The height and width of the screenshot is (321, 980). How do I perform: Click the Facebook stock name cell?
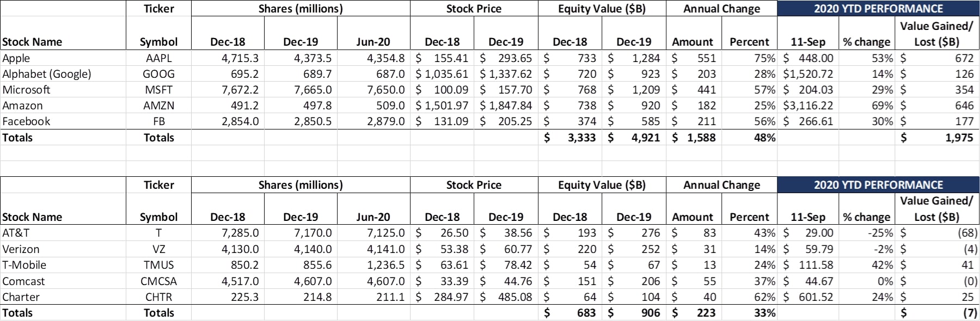[x=26, y=121]
